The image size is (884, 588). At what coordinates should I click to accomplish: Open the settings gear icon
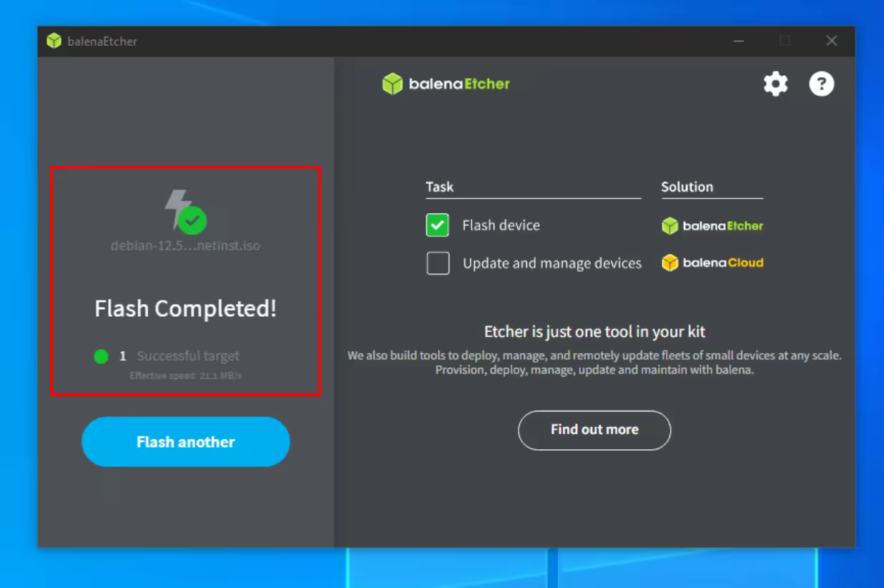coord(775,84)
